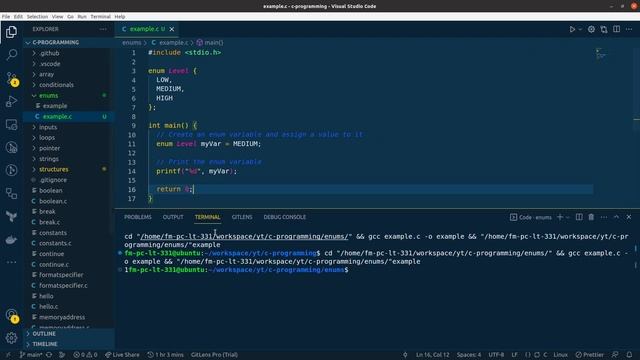
Task: Maximize the panel size with chevron up
Action: click(x=616, y=217)
